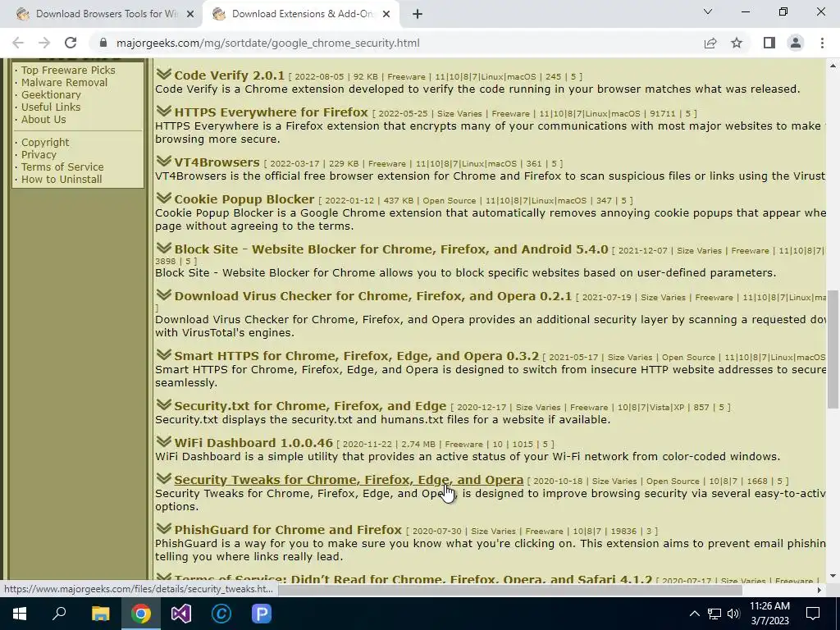Open Security.txt for Chrome, Firefox, and Edge
Screen dimensions: 840x630
tap(310, 405)
